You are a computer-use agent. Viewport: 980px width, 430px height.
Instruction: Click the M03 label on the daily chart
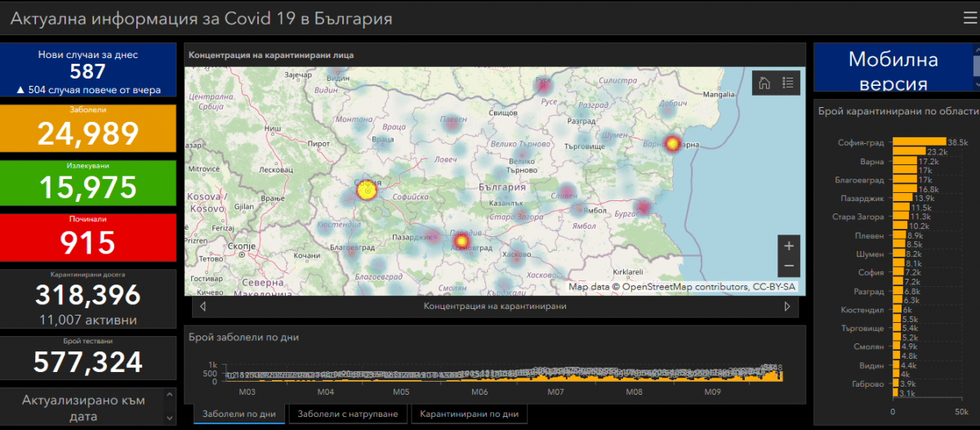point(248,392)
